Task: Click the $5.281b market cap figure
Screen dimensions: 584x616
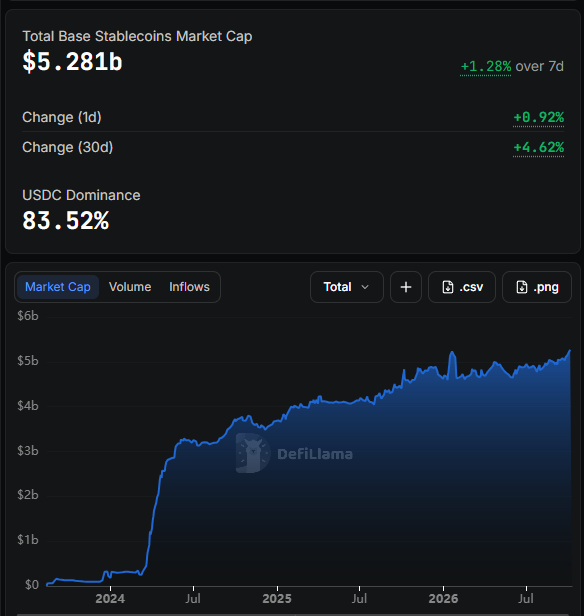Action: pos(72,62)
